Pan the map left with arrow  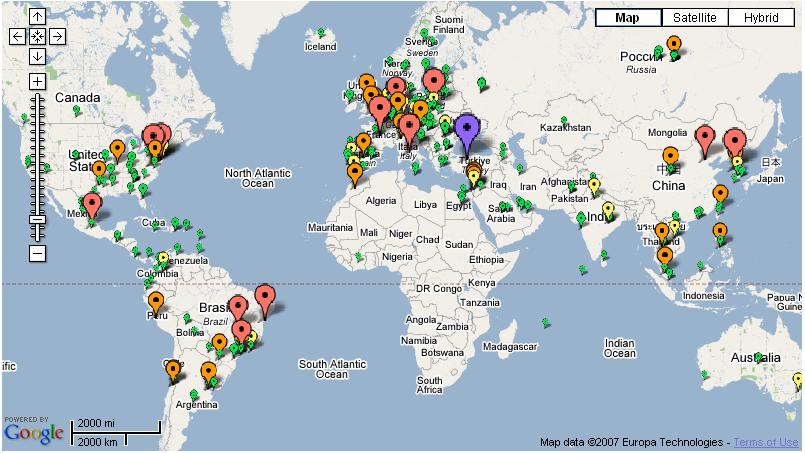pyautogui.click(x=17, y=36)
